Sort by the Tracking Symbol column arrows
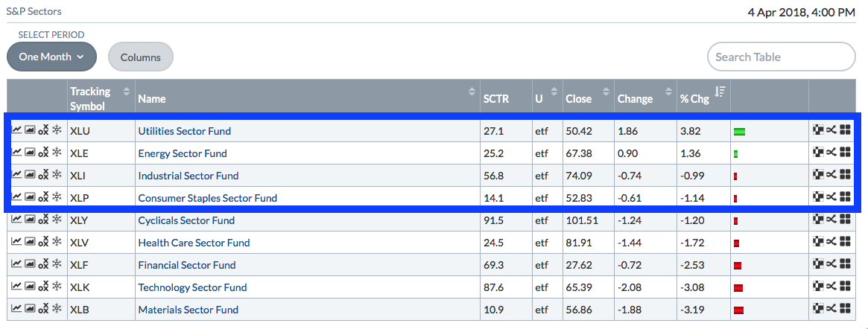 coord(126,92)
